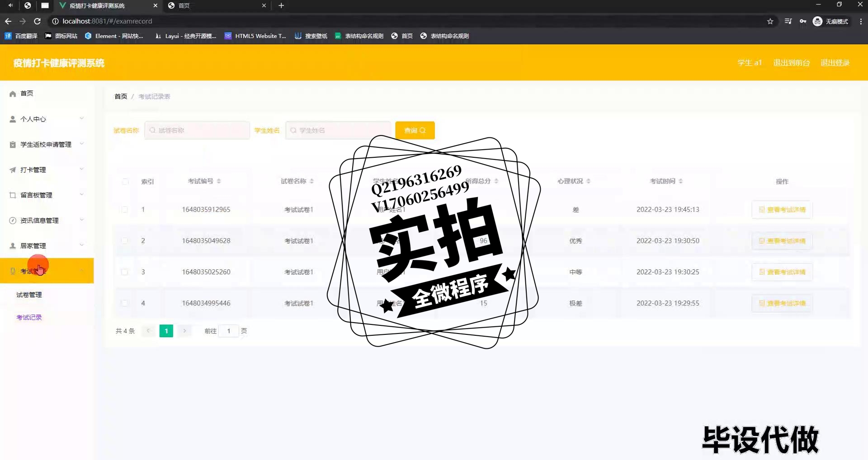868x460 pixels.
Task: Sort by 所得总分 column arrows
Action: pos(496,181)
